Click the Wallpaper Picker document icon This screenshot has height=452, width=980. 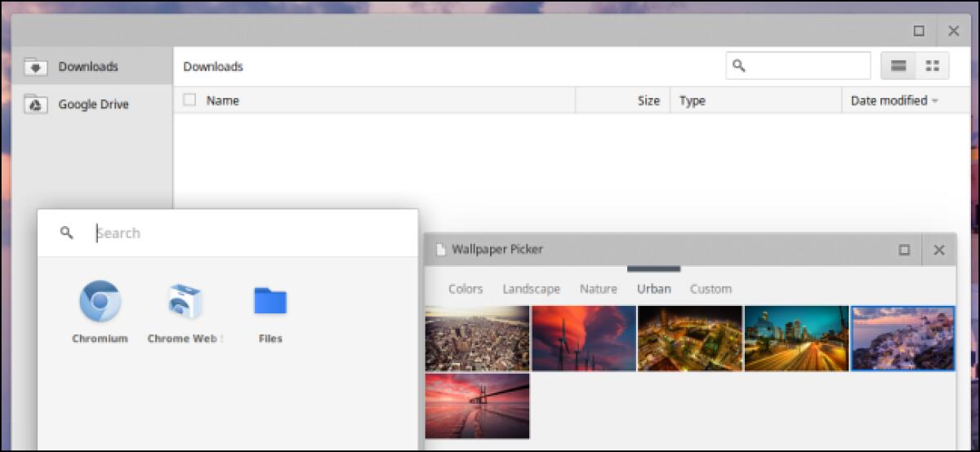pos(441,250)
